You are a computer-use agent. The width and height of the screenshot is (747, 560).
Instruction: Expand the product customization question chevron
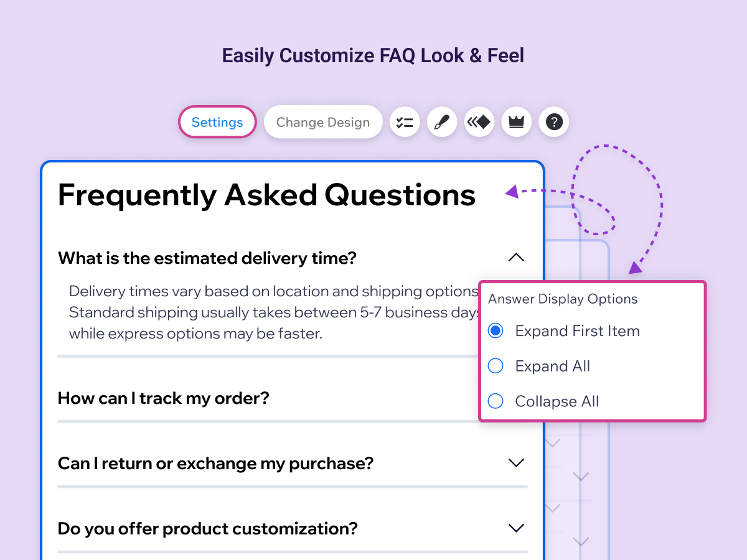coord(516,528)
